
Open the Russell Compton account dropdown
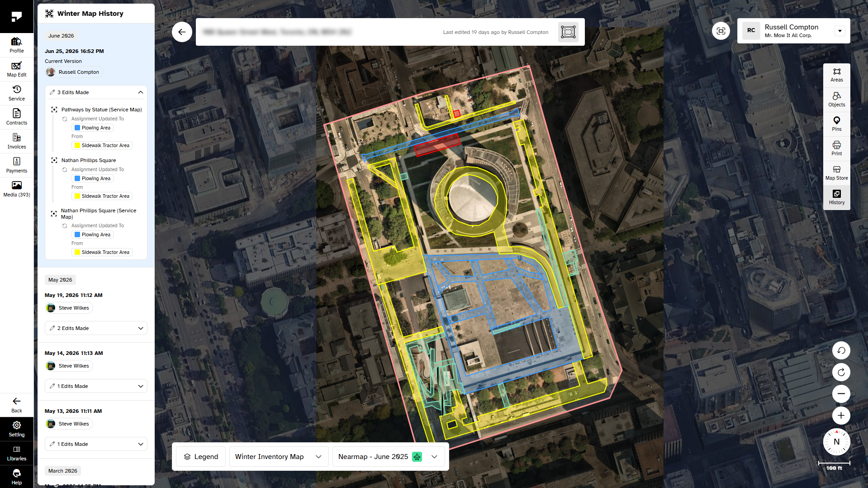coord(840,31)
